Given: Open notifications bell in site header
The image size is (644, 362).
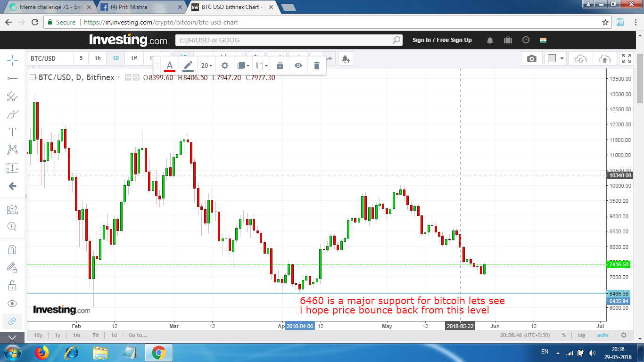Looking at the screenshot, I should 490,40.
